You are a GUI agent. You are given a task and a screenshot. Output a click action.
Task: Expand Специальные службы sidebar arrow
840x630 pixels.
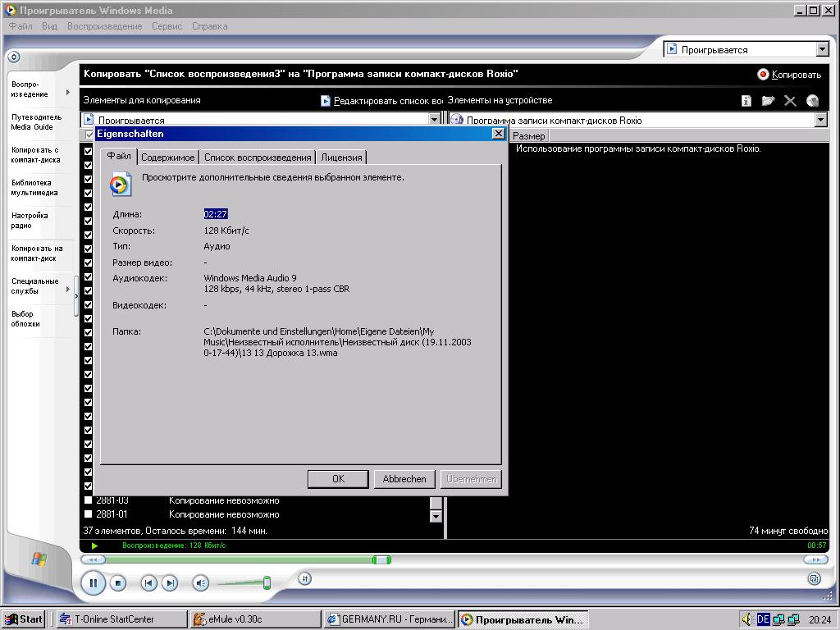coord(68,290)
